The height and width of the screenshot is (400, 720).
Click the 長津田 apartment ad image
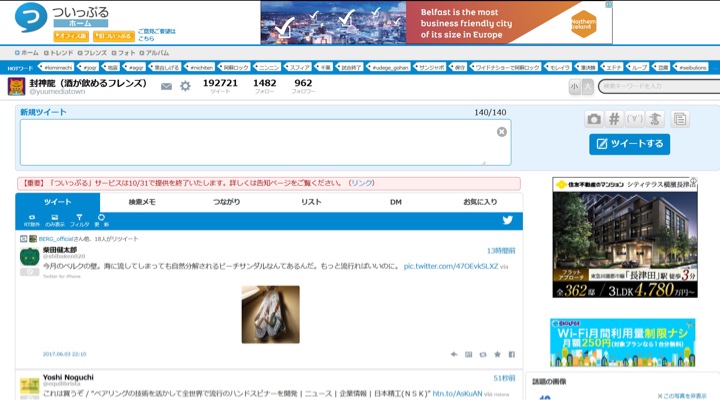click(x=625, y=237)
